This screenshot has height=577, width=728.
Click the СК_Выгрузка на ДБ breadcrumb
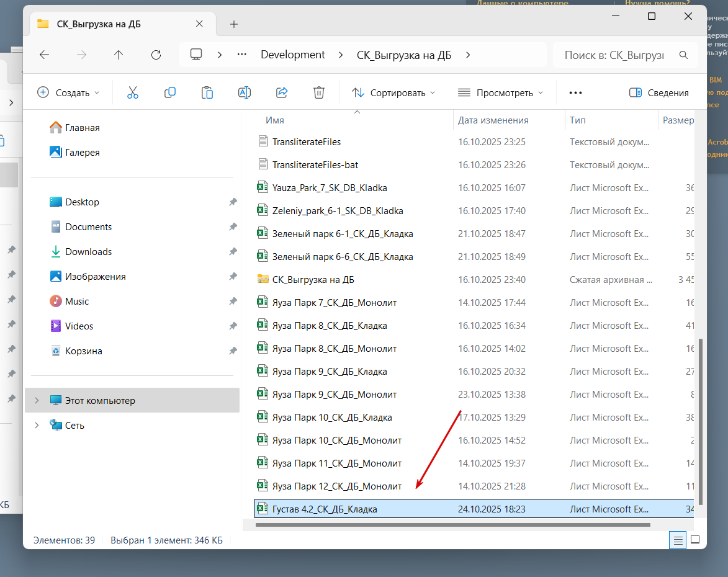point(404,55)
